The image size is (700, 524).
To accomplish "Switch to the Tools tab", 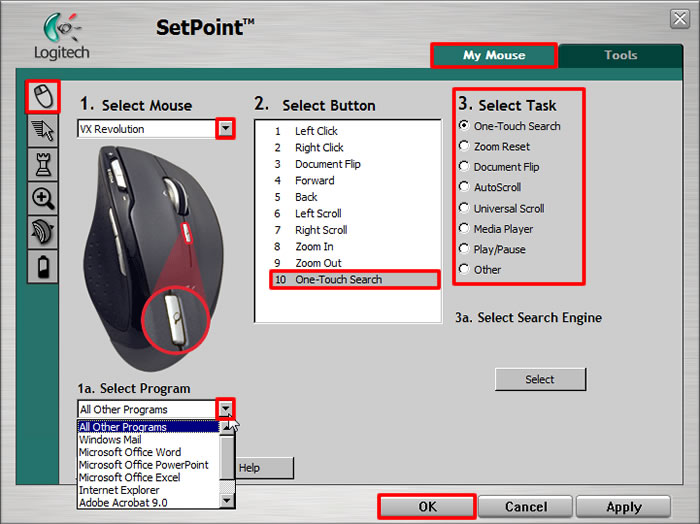I will click(x=621, y=55).
